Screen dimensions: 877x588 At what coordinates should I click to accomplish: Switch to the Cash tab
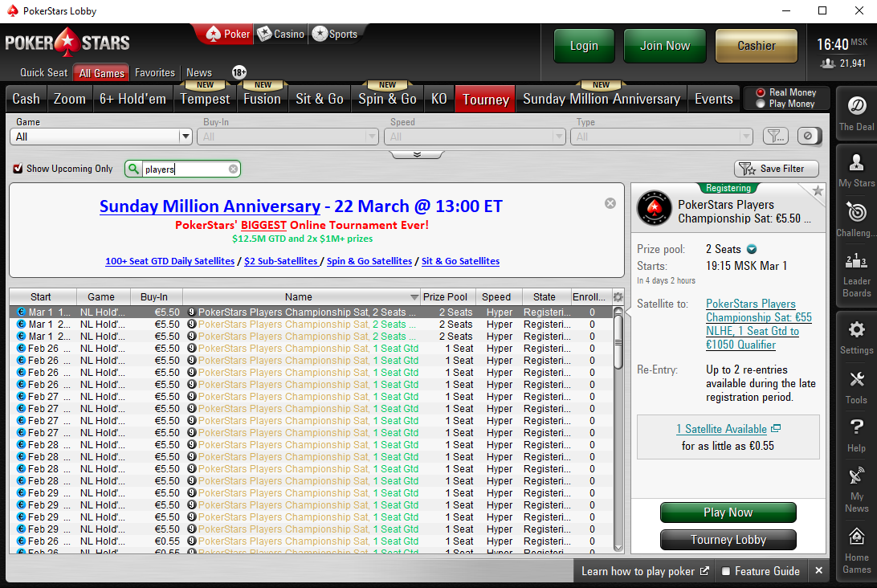(27, 99)
